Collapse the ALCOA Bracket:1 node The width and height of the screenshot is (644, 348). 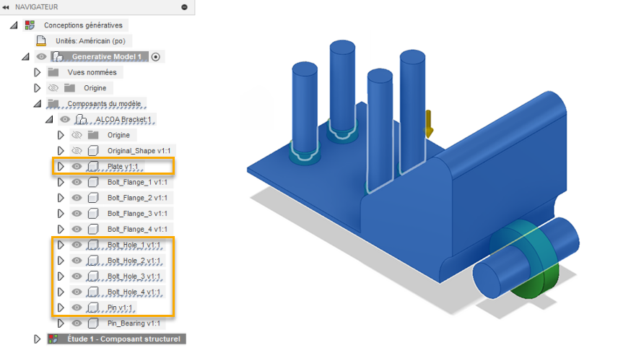point(49,120)
